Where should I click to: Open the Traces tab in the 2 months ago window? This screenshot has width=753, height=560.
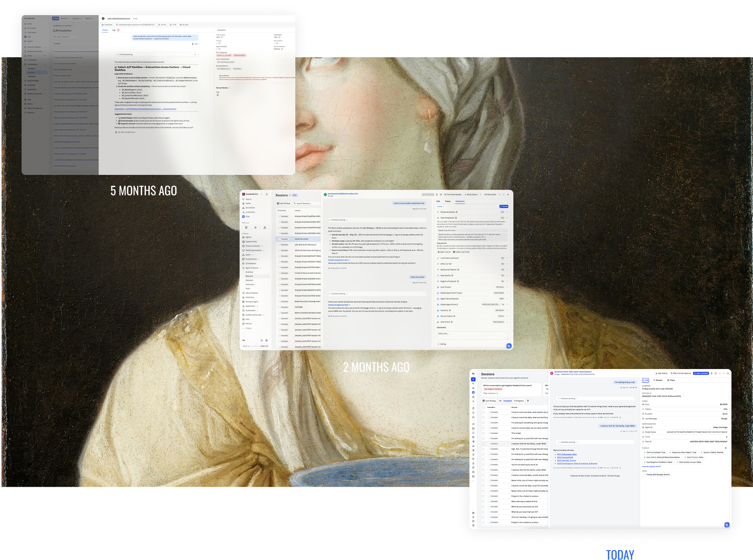coord(447,202)
